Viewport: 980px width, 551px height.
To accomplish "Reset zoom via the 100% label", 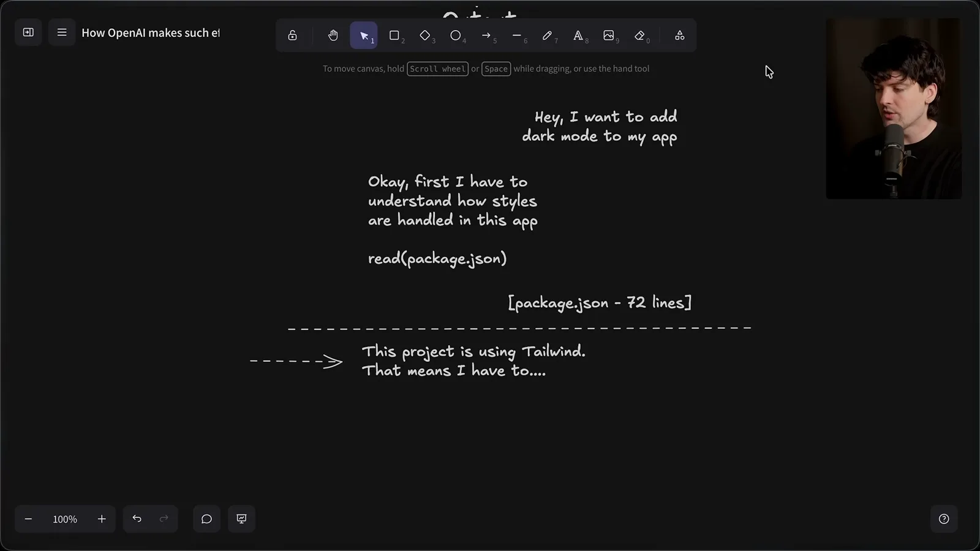I will (x=65, y=519).
